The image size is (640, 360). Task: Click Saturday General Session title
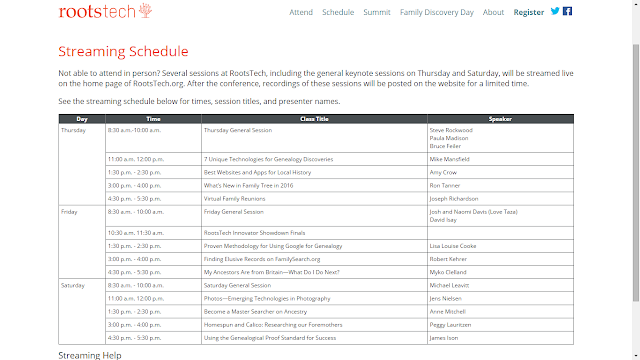[238, 285]
